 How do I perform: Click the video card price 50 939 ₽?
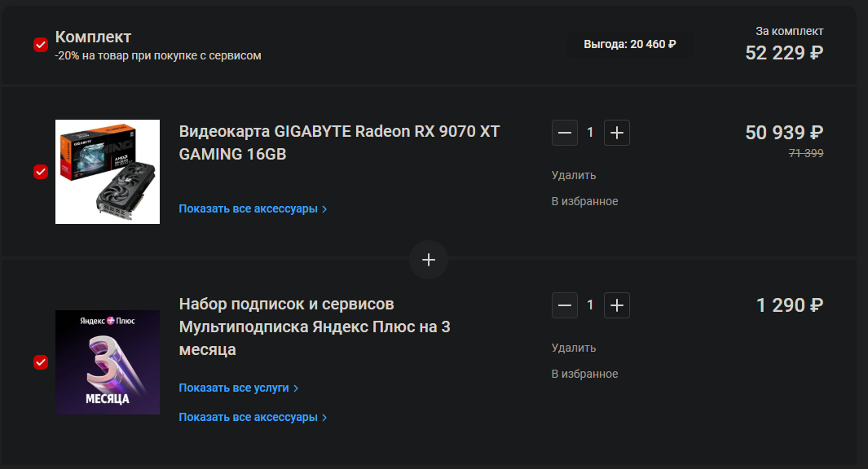point(784,133)
